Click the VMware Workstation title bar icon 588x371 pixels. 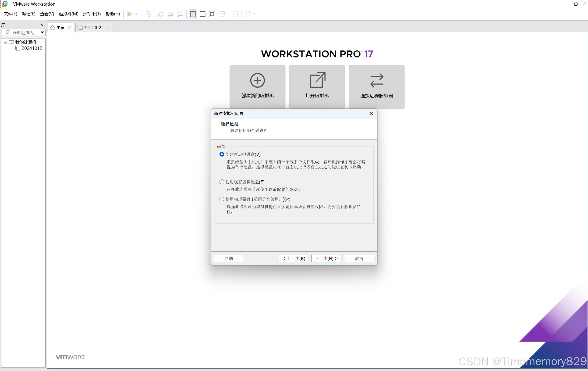5,4
